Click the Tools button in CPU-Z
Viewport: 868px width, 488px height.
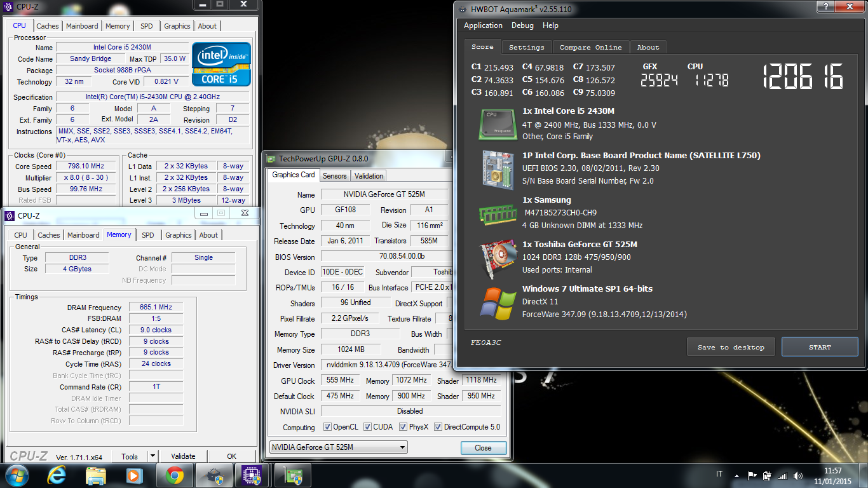pyautogui.click(x=130, y=456)
